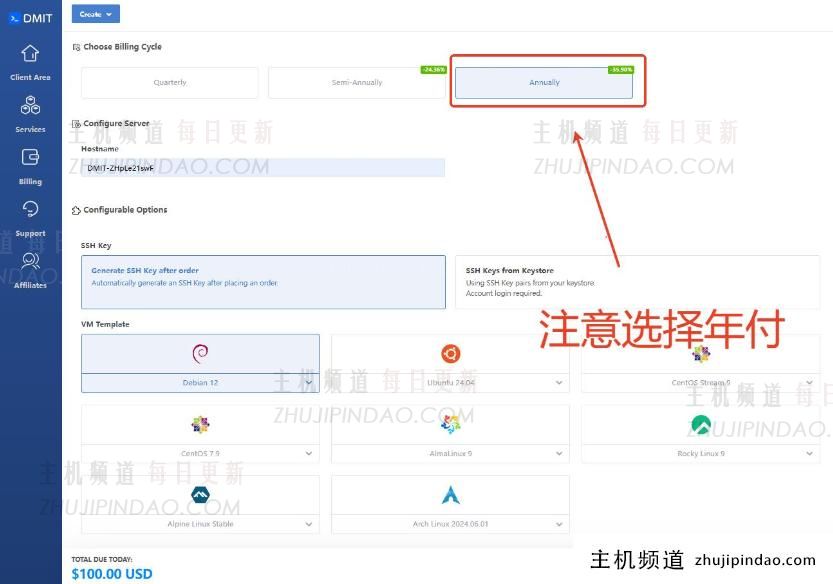Choose Generate SSH Key after order
This screenshot has width=833, height=584.
[264, 282]
